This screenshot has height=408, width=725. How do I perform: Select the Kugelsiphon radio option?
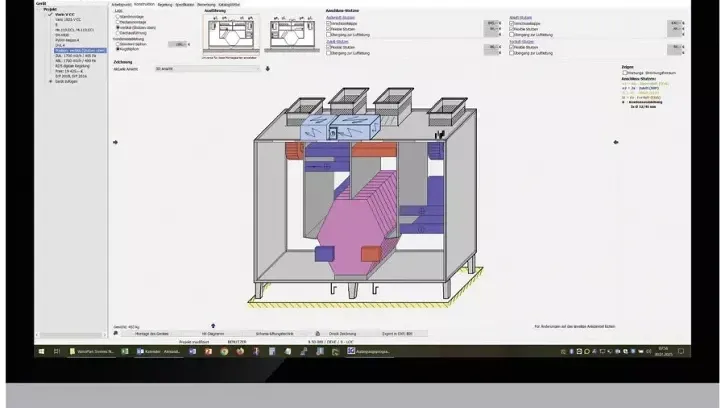pyautogui.click(x=117, y=49)
